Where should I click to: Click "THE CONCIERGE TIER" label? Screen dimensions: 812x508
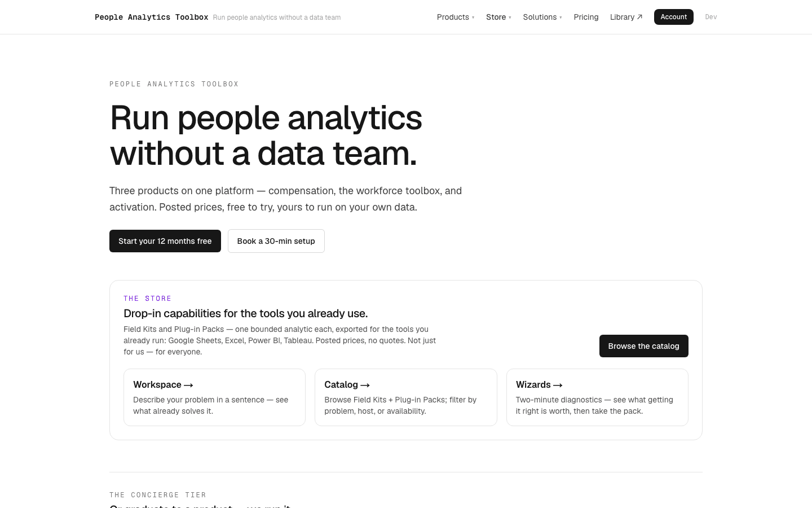(x=158, y=495)
